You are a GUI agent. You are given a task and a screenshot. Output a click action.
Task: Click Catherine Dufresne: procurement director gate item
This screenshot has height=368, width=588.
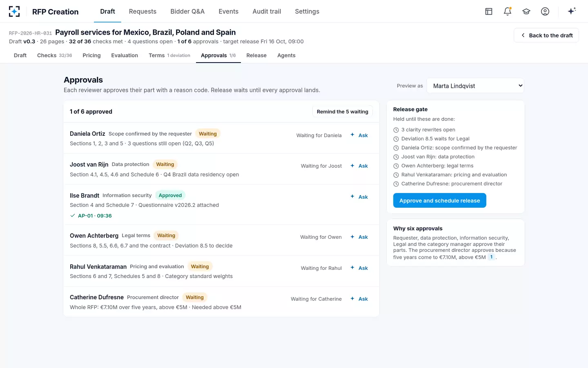point(452,184)
